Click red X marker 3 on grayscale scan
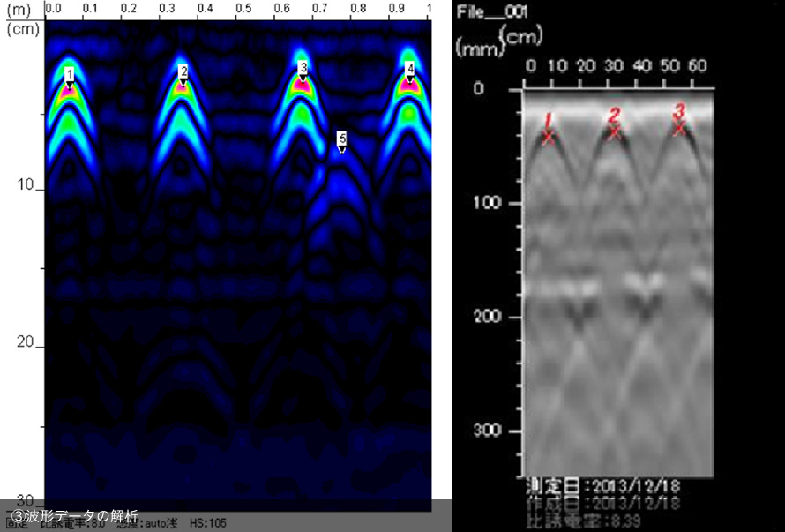Viewport: 785px width, 532px height. point(679,128)
